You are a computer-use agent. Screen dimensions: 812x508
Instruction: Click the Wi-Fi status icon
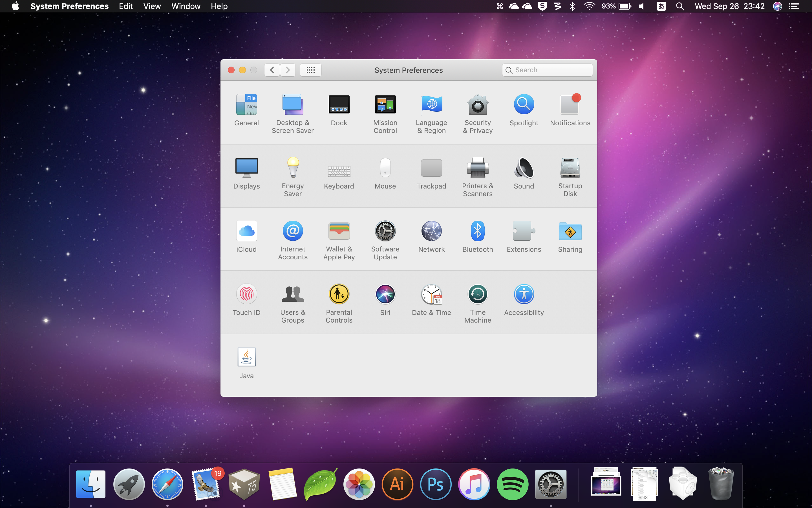(x=589, y=6)
